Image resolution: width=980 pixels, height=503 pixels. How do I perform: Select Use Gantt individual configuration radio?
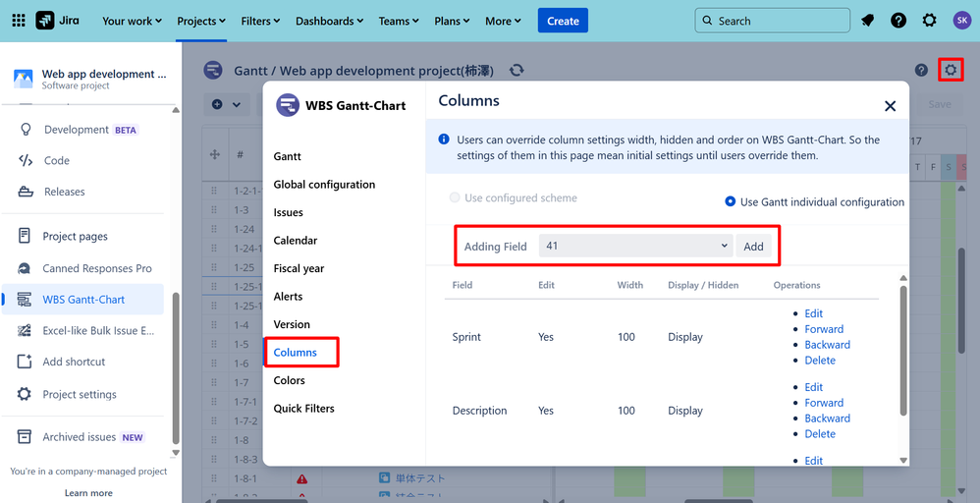click(x=730, y=201)
